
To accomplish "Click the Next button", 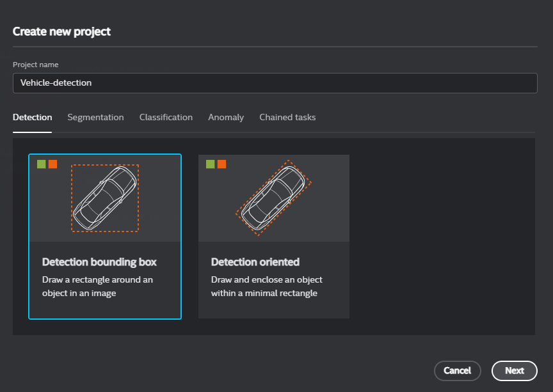I will [x=515, y=371].
